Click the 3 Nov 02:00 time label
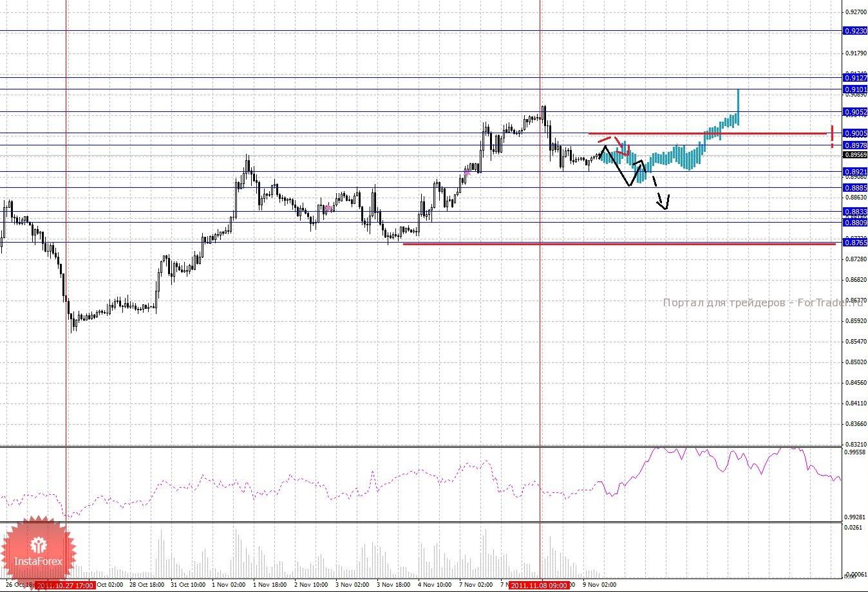This screenshot has width=868, height=592. coord(354,586)
